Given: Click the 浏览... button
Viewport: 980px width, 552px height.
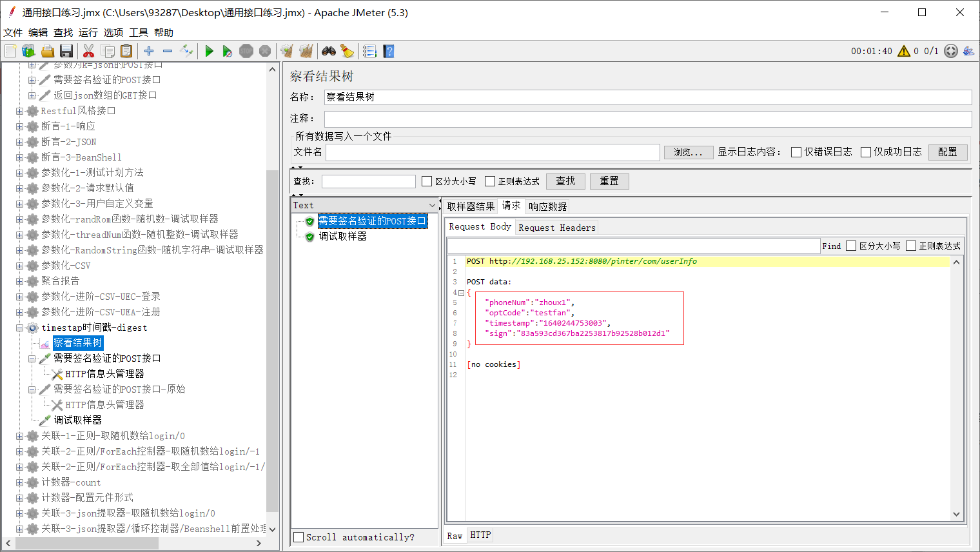Looking at the screenshot, I should 689,152.
